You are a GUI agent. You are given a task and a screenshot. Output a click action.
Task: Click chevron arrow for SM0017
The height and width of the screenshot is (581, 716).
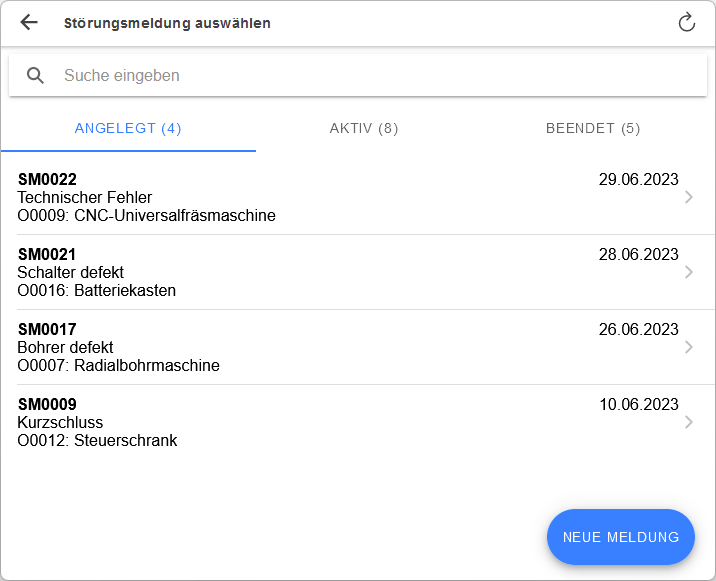[688, 347]
